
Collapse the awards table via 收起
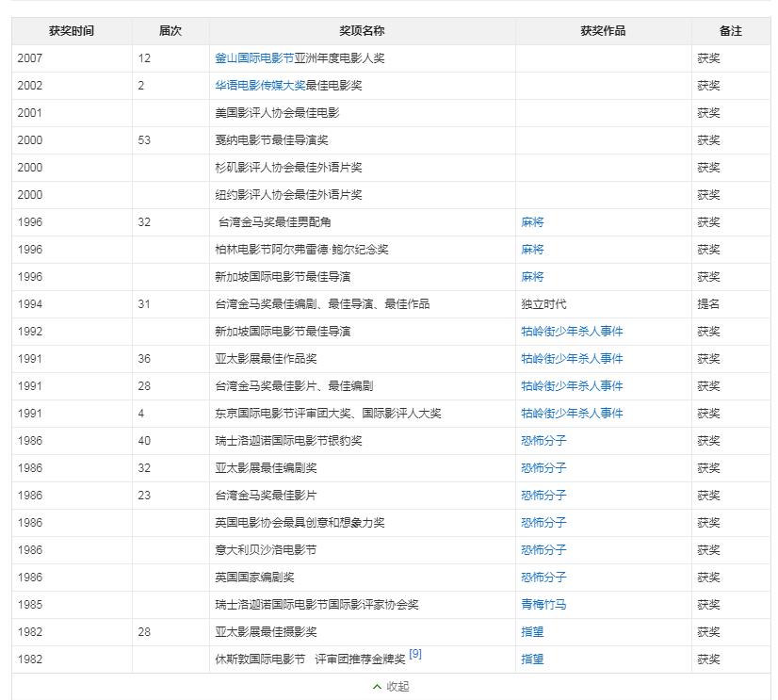[397, 688]
